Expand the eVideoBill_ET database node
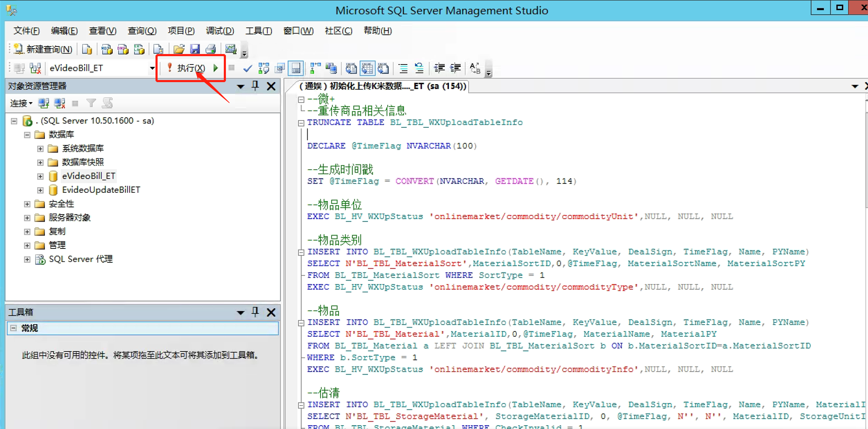The image size is (868, 429). click(x=40, y=176)
